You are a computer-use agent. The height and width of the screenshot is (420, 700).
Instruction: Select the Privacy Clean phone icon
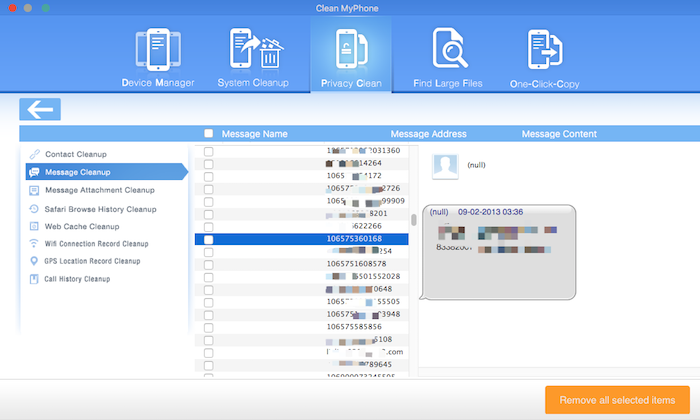point(351,49)
